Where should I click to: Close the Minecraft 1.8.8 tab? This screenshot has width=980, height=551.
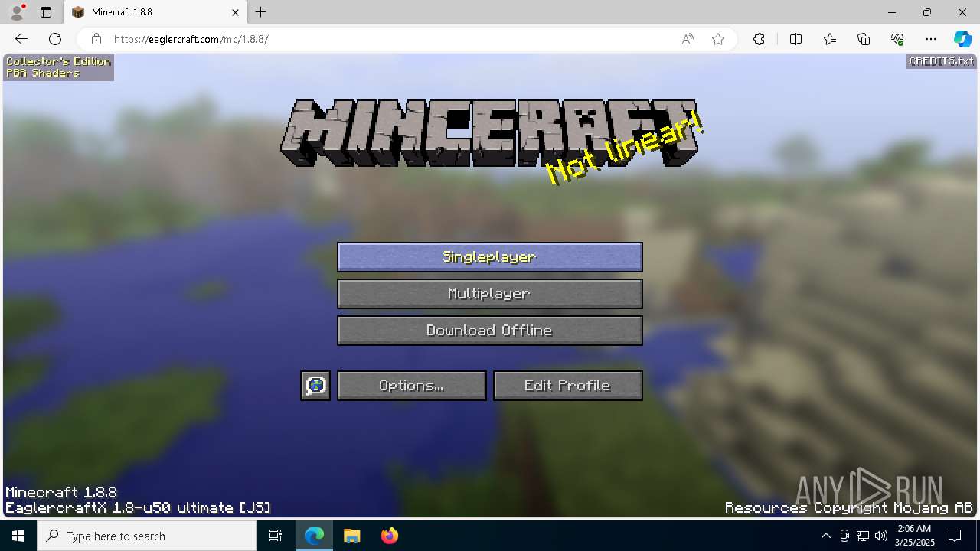[236, 12]
